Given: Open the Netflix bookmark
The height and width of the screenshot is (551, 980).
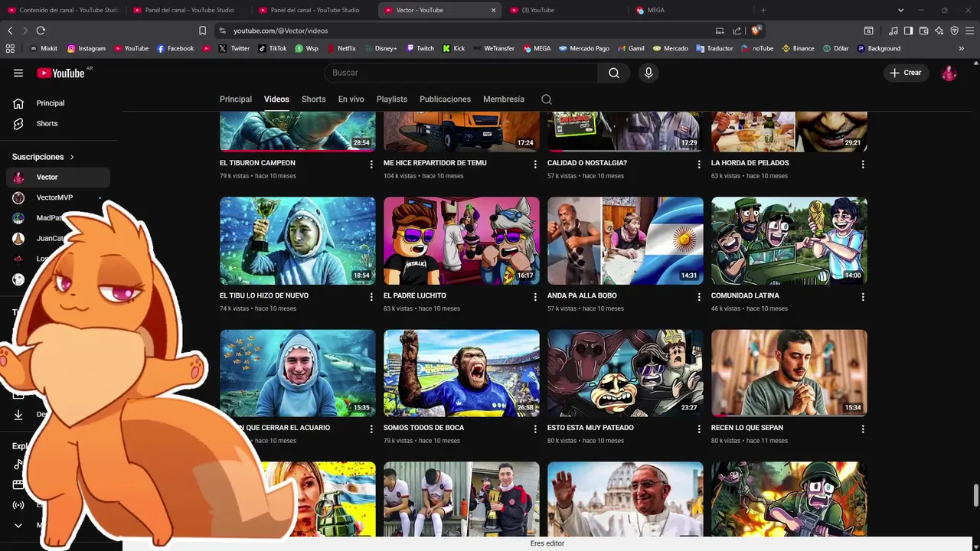Looking at the screenshot, I should coord(341,48).
